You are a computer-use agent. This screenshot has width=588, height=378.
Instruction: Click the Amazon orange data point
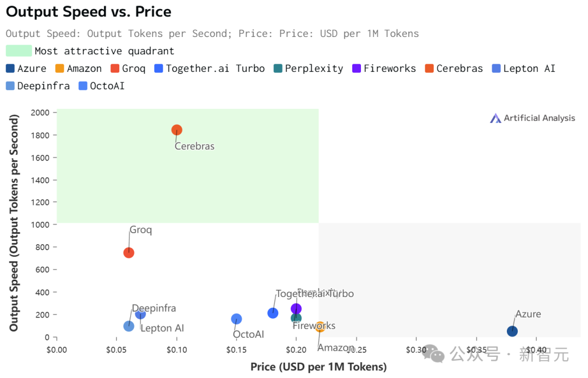pyautogui.click(x=321, y=327)
